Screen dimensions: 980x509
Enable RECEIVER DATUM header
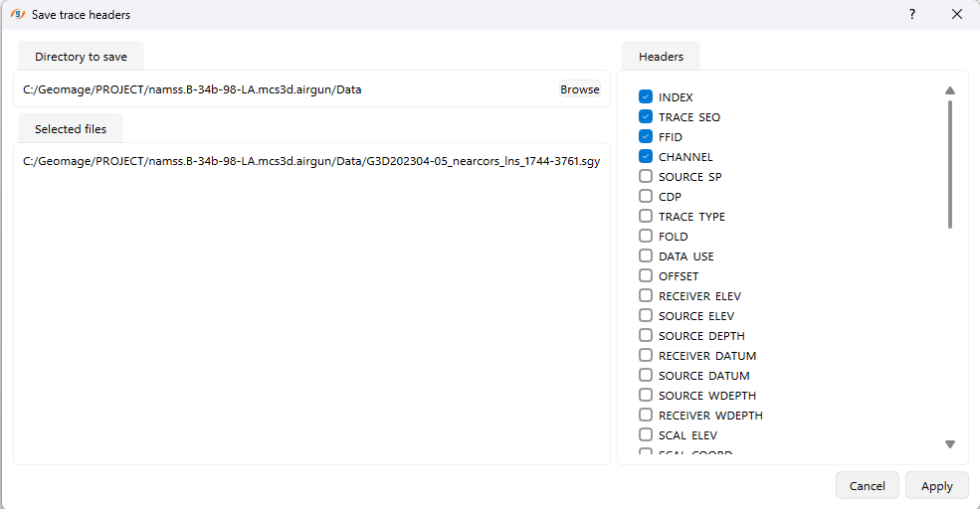coord(646,355)
